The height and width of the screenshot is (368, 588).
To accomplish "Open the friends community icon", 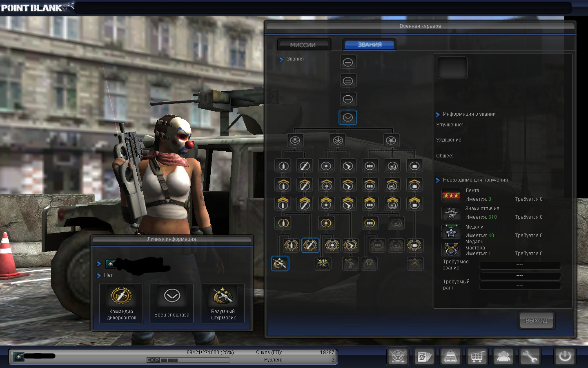I will click(503, 357).
